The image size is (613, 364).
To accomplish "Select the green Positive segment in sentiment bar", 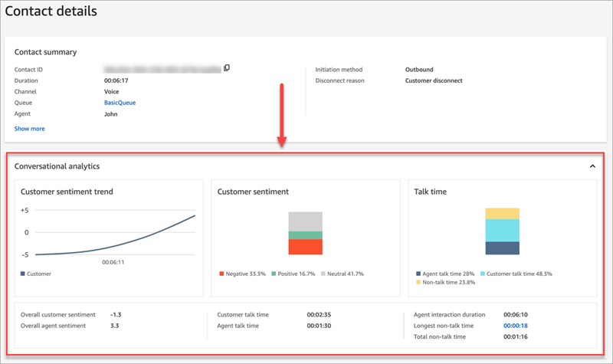I will [x=306, y=234].
